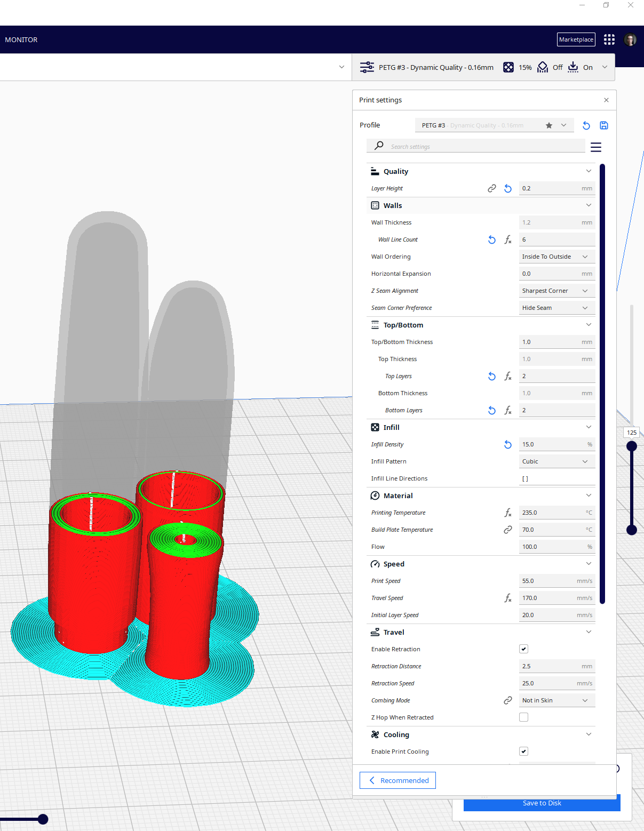The width and height of the screenshot is (644, 831).
Task: Click the reset profile changes icon
Action: point(586,125)
